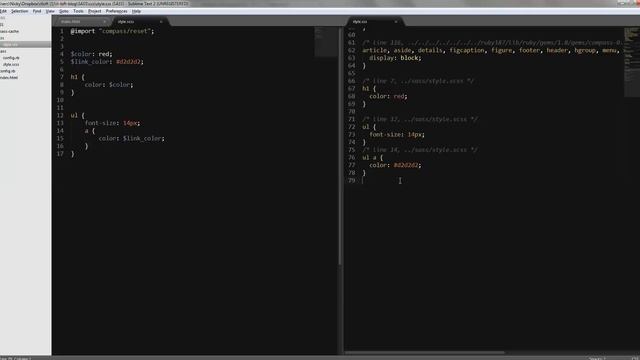
Task: Open the Preferences menu
Action: [x=116, y=11]
